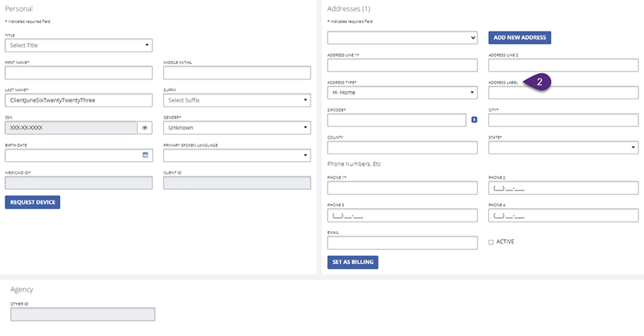This screenshot has width=644, height=336.
Task: Expand the State dropdown
Action: tap(563, 147)
